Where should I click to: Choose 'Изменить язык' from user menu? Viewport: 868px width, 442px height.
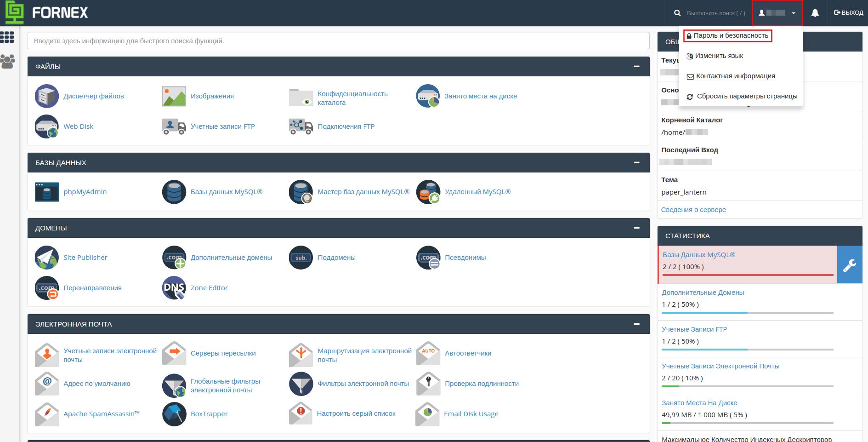[715, 56]
